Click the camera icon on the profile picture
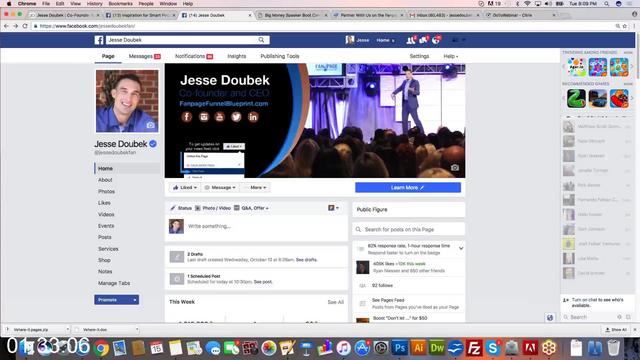The height and width of the screenshot is (360, 640). pos(151,125)
